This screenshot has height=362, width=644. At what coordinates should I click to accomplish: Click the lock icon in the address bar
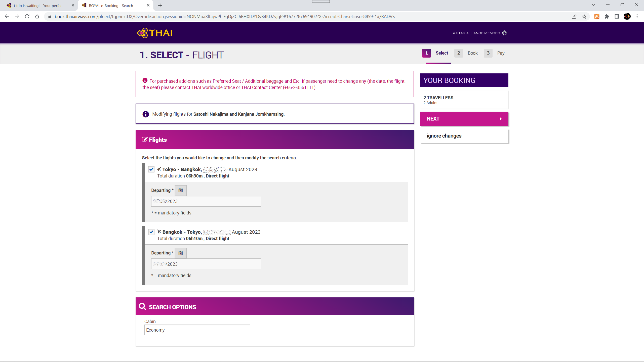[50, 17]
